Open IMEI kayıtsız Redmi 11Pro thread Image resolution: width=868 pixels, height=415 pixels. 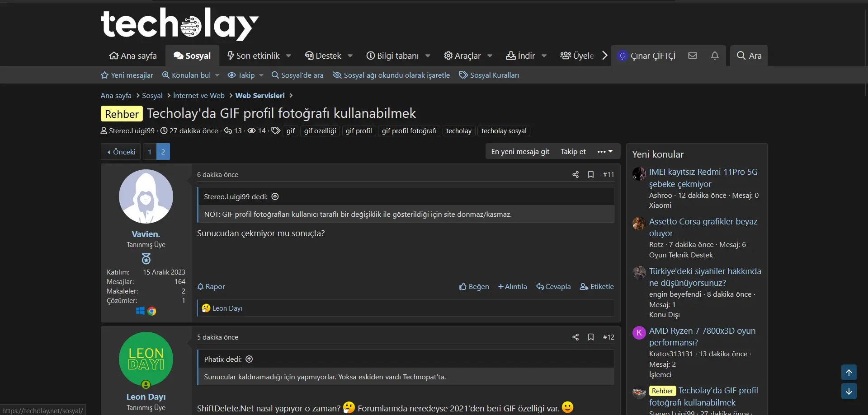703,178
